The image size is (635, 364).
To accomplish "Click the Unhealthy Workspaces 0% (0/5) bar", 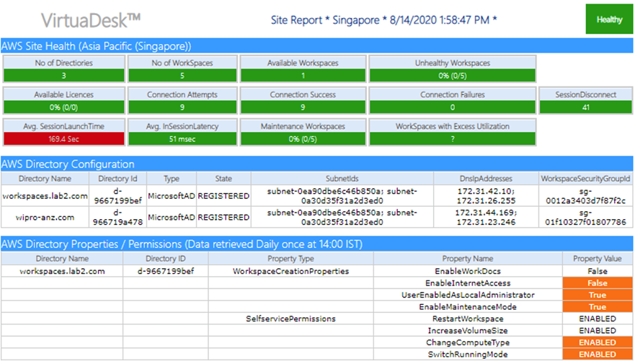I will tap(453, 75).
